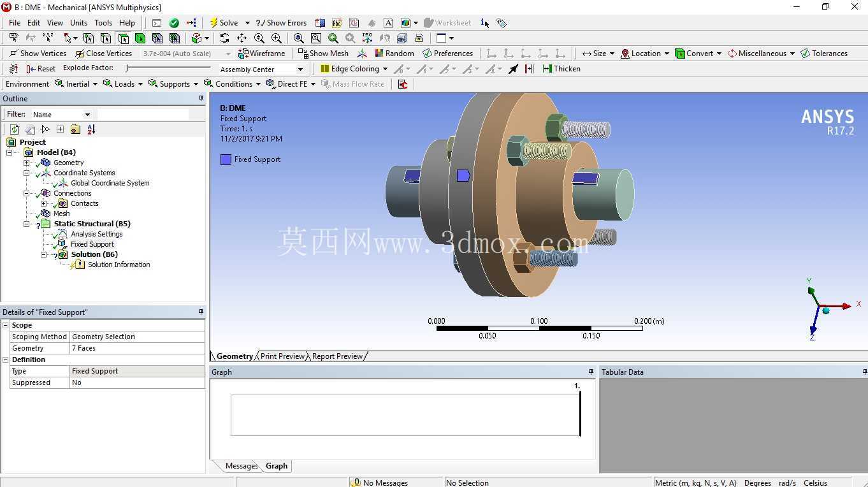This screenshot has width=868, height=487.
Task: Toggle Random colors
Action: tap(394, 54)
